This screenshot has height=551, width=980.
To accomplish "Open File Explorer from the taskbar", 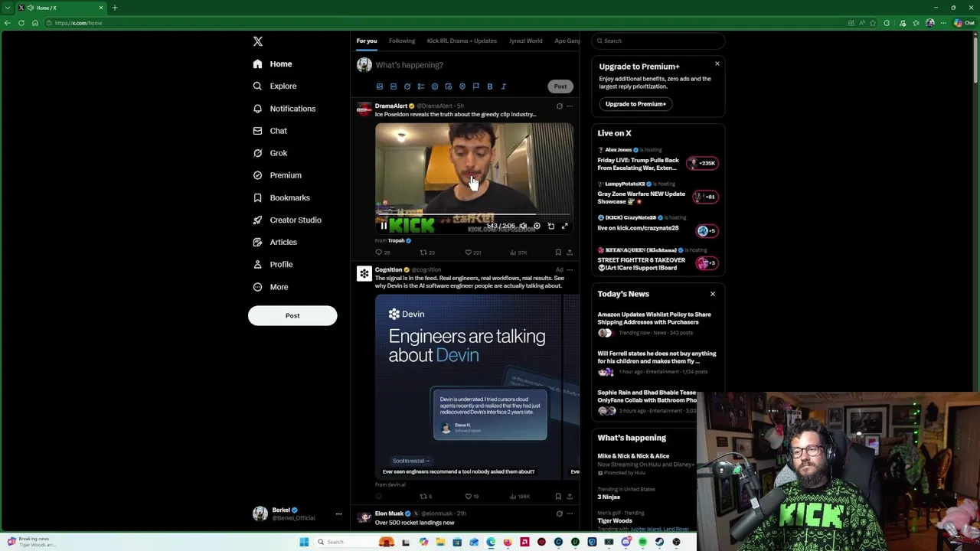I will pyautogui.click(x=440, y=542).
